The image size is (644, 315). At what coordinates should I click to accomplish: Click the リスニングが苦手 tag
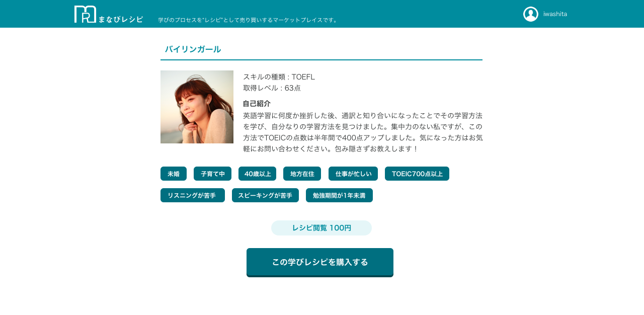click(192, 195)
